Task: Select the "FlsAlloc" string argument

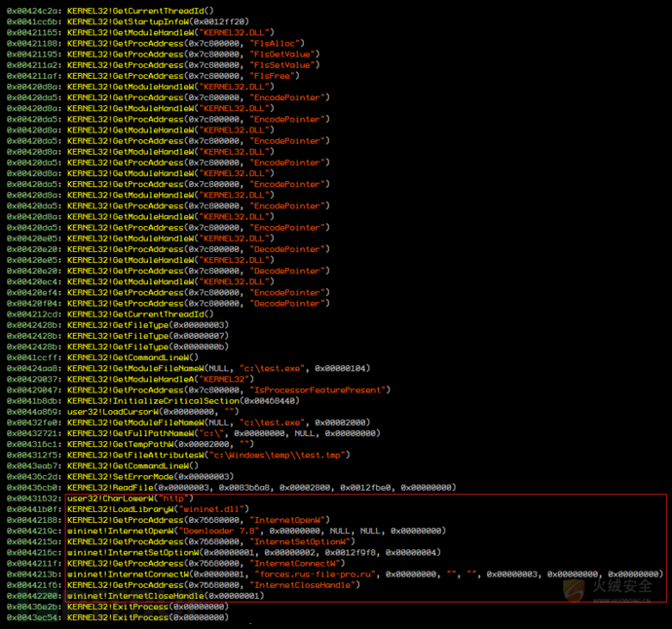Action: pos(277,43)
